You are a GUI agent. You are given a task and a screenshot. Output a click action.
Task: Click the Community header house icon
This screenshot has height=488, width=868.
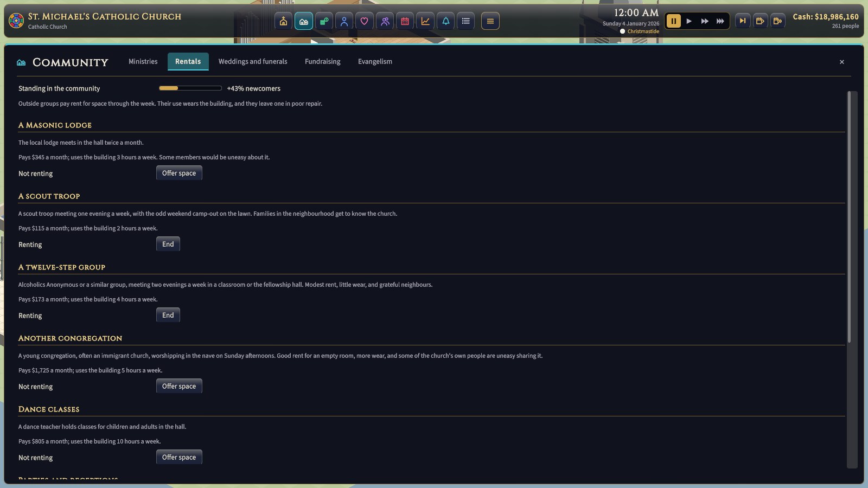[x=21, y=62]
